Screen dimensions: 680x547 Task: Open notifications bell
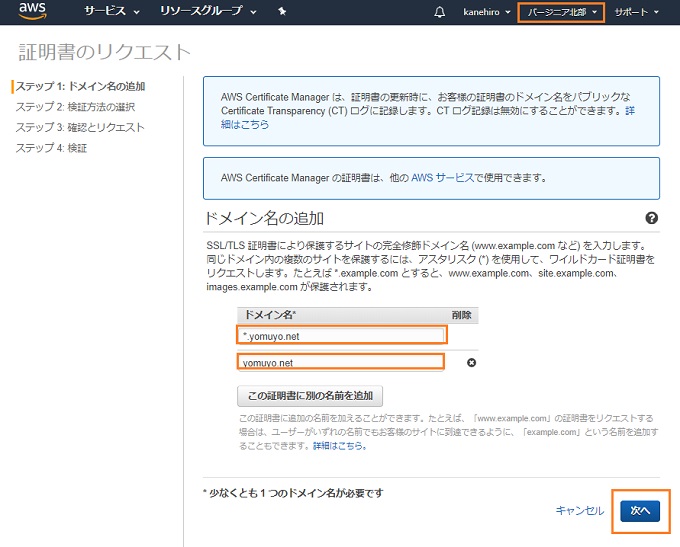439,12
